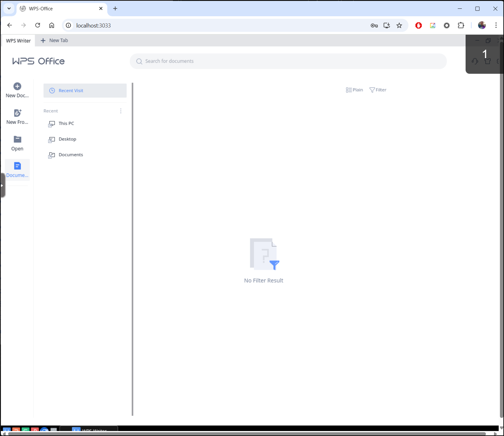Viewport: 504px width, 436px height.
Task: Open the skin shirt icon
Action: coord(487,61)
